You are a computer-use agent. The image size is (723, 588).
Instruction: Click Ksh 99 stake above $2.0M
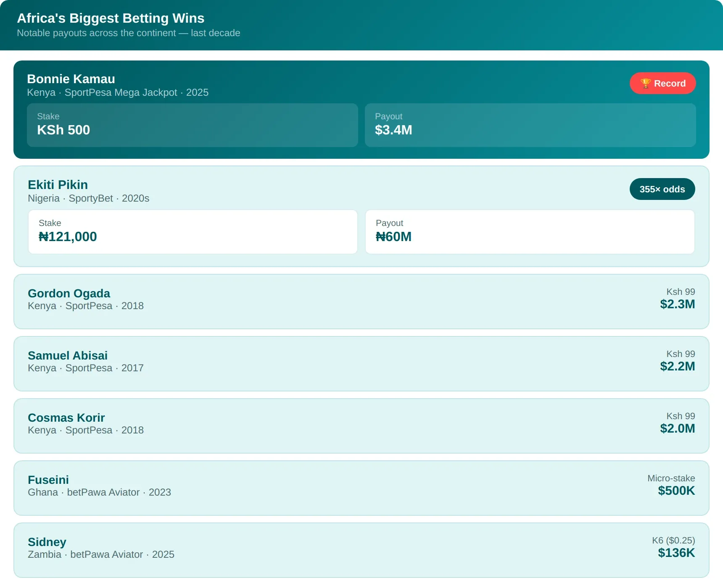[x=681, y=416]
